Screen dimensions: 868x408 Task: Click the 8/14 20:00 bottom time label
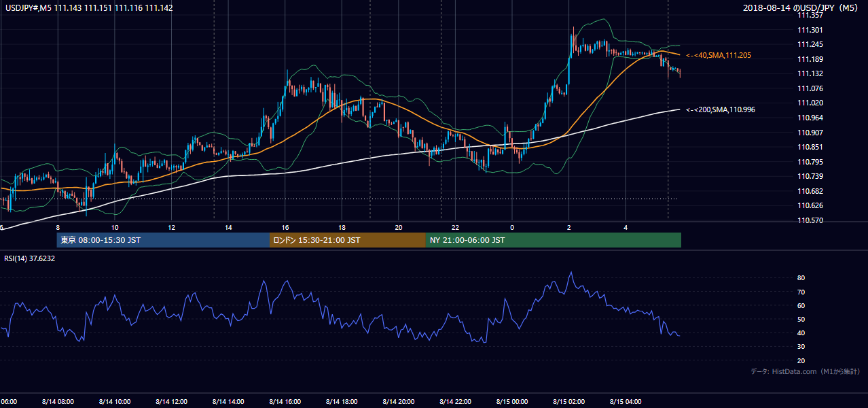click(398, 401)
